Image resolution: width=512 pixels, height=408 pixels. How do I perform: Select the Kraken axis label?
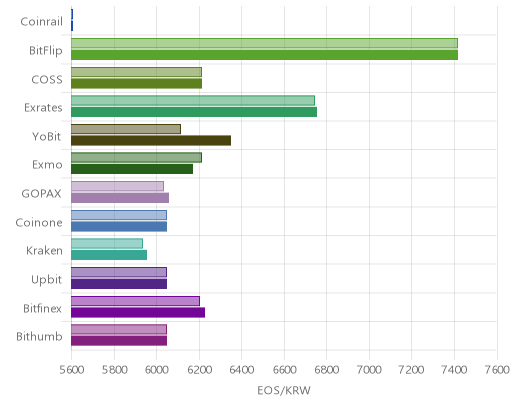[44, 250]
